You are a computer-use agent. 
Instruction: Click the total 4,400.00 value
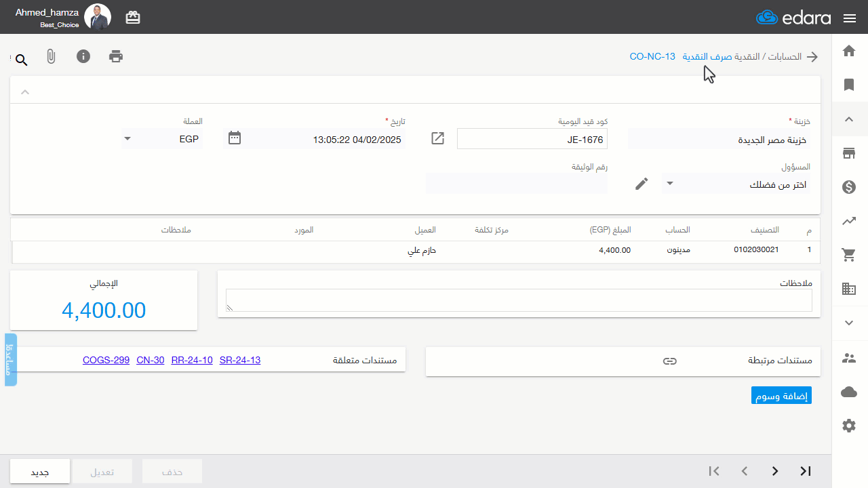[x=104, y=310]
